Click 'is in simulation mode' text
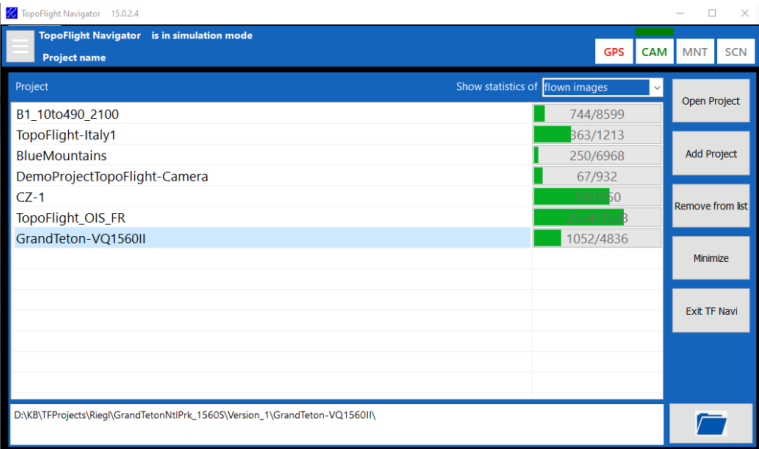The image size is (759, 449). click(202, 35)
